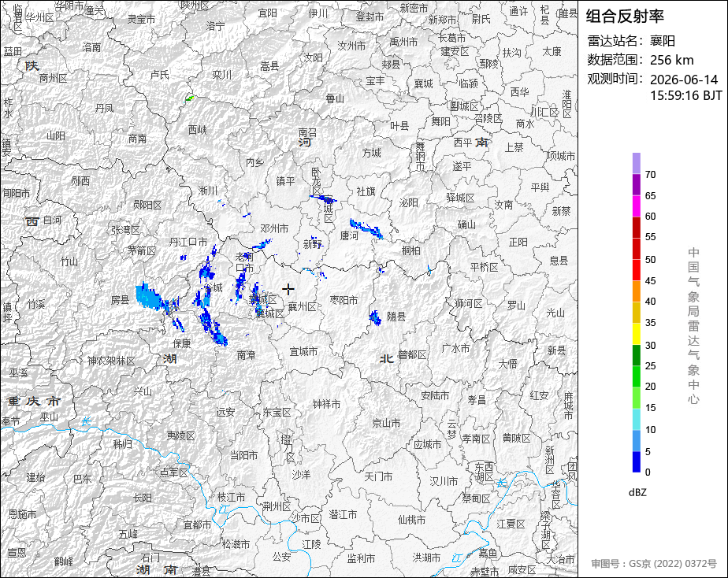728x578 pixels.
Task: Select the '观测时间:' label
Action: tap(615, 79)
